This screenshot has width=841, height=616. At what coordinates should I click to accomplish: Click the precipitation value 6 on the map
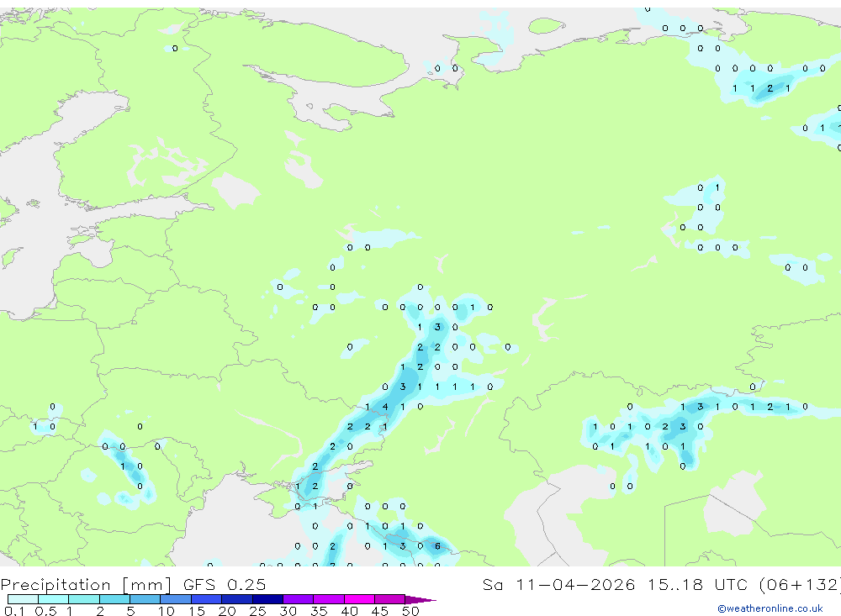[437, 545]
